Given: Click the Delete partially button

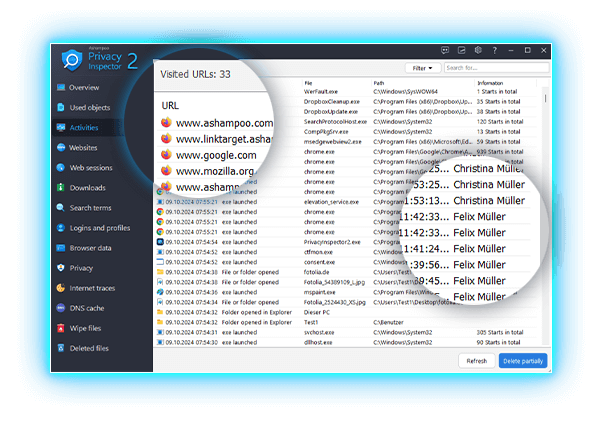Looking at the screenshot, I should [523, 361].
